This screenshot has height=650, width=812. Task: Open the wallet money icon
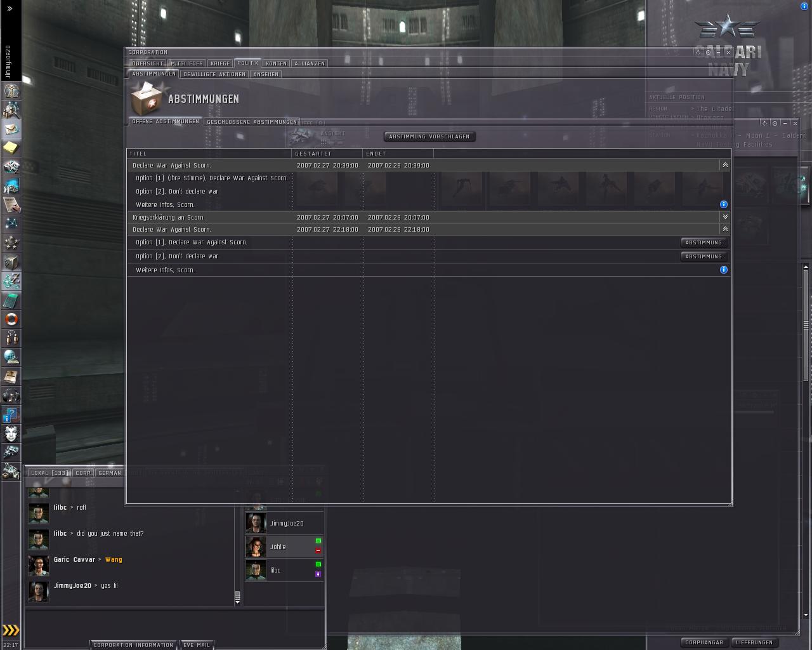pyautogui.click(x=11, y=281)
